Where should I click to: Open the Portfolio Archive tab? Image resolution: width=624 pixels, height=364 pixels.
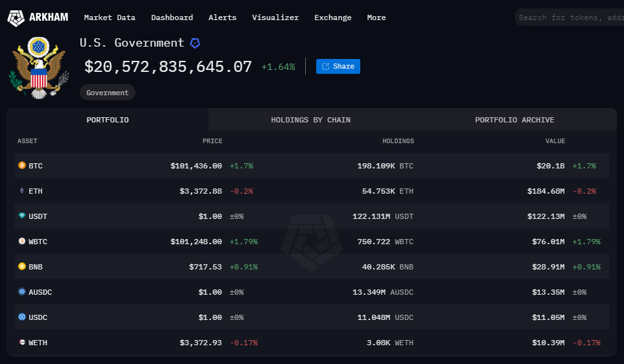tap(514, 120)
